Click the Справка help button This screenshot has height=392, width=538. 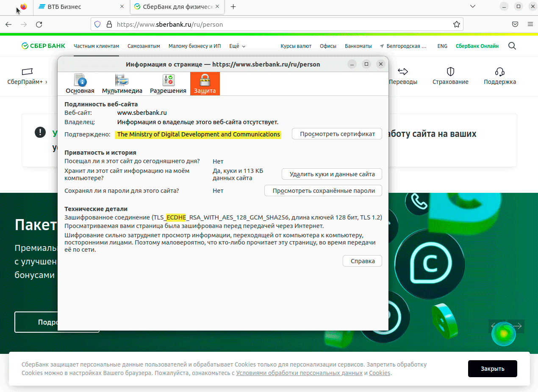click(x=363, y=261)
